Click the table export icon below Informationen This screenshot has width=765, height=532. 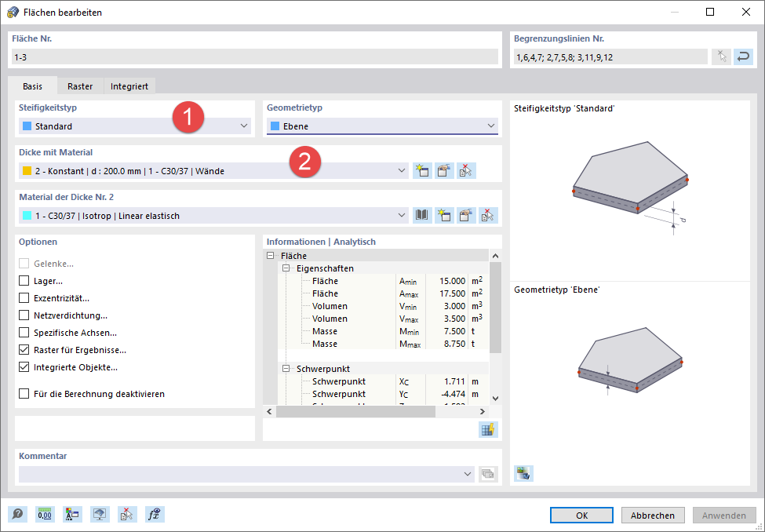tap(488, 429)
